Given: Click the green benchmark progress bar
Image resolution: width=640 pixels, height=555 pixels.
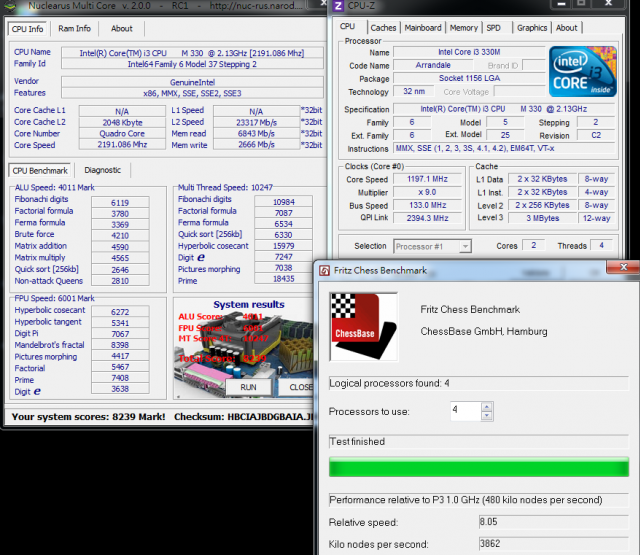Looking at the screenshot, I should click(479, 467).
